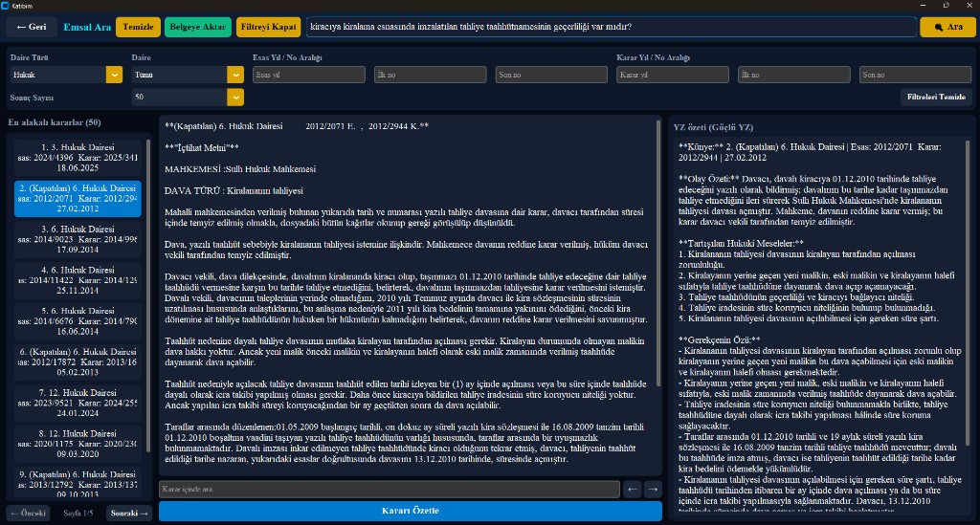The width and height of the screenshot is (980, 525).
Task: Click the Kararı Özetle button
Action: [x=410, y=511]
